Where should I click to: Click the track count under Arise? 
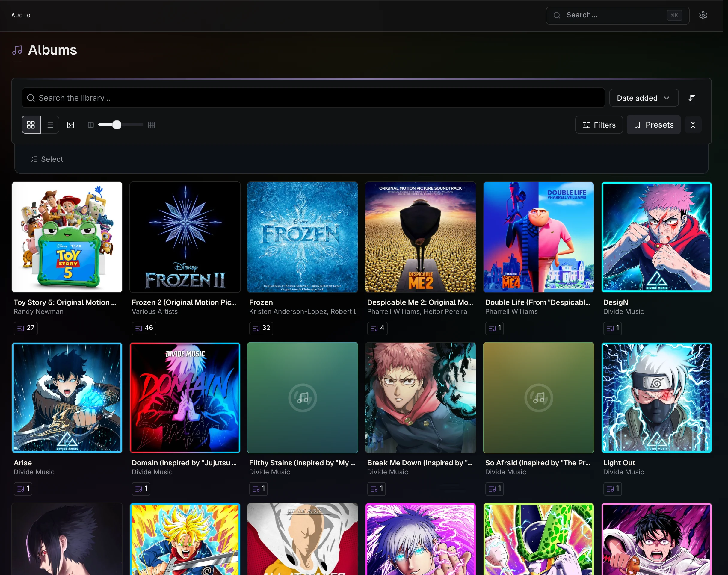click(x=23, y=488)
